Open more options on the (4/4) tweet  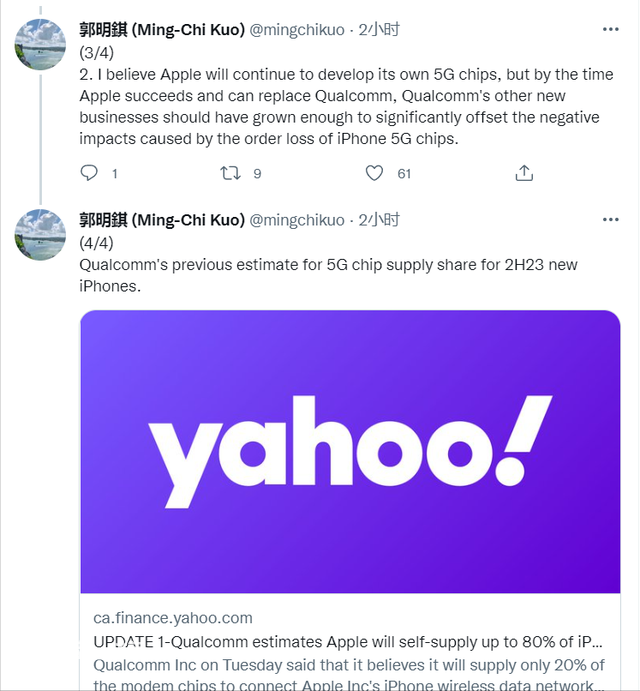coord(610,219)
